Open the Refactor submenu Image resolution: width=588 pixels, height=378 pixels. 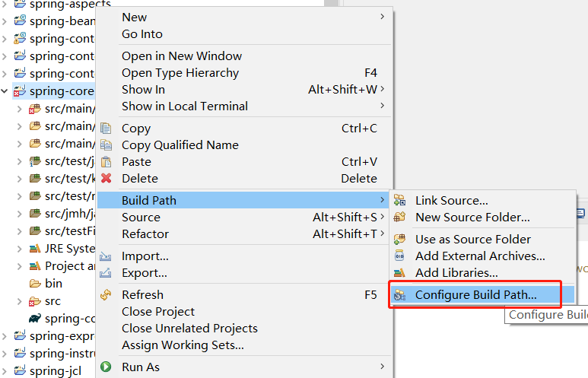244,234
